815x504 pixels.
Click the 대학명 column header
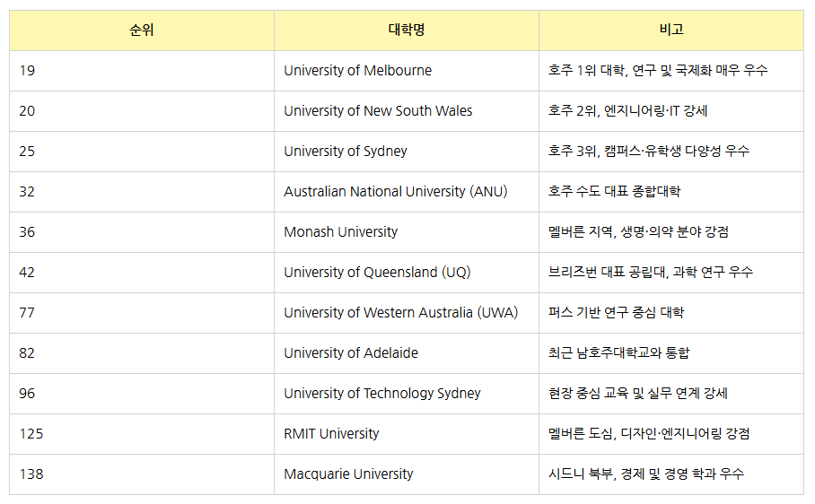tap(407, 30)
